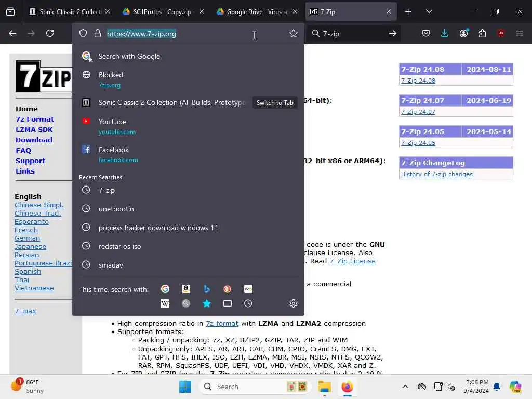Choose recent search redstar os iso
Viewport: 532px width, 399px height.
point(188,246)
